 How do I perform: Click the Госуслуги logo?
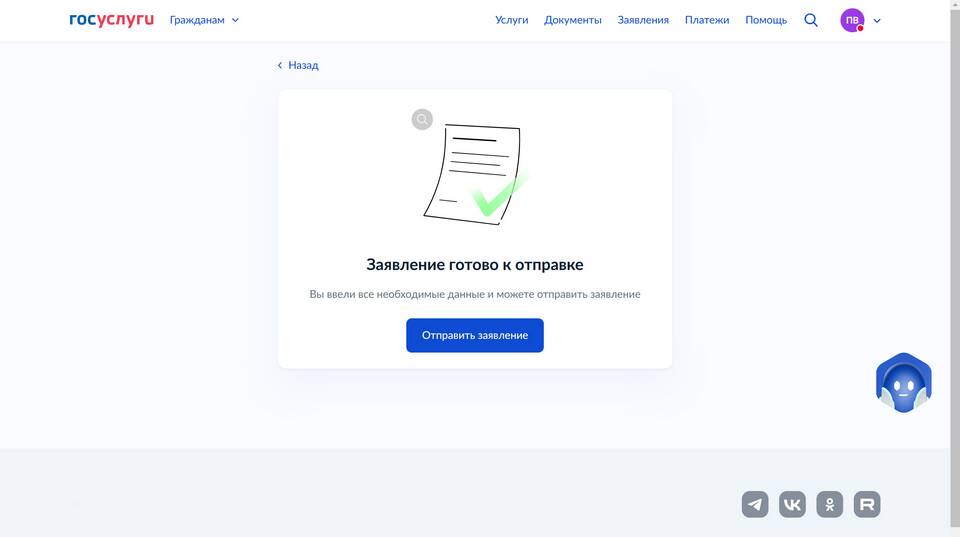click(111, 20)
